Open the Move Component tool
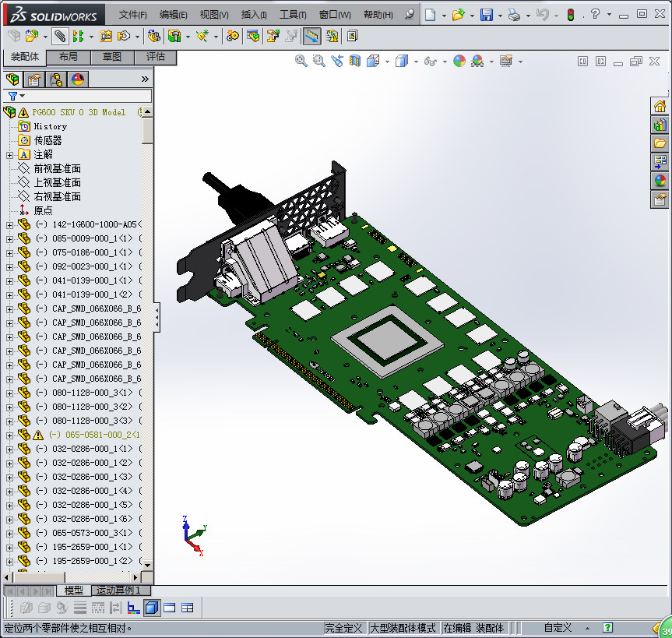The width and height of the screenshot is (672, 638). coord(124,36)
